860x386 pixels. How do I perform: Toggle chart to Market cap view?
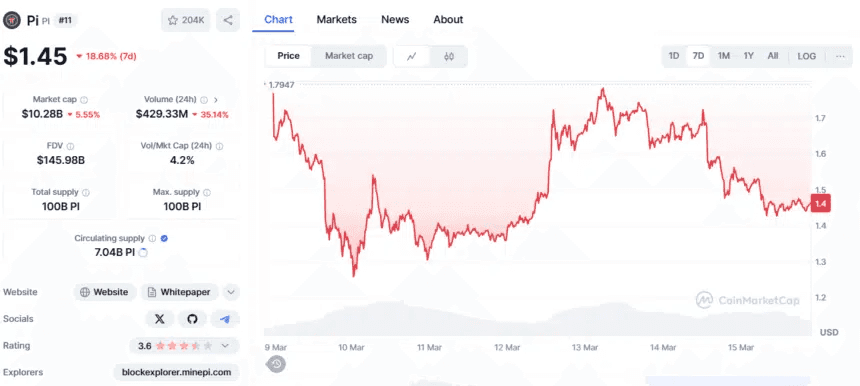click(x=349, y=56)
